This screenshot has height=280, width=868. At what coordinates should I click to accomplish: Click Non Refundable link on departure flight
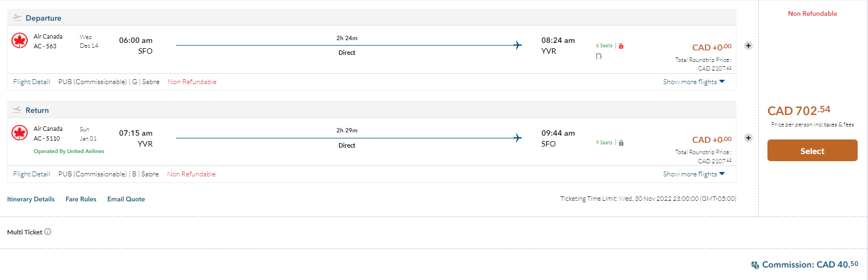pos(192,82)
